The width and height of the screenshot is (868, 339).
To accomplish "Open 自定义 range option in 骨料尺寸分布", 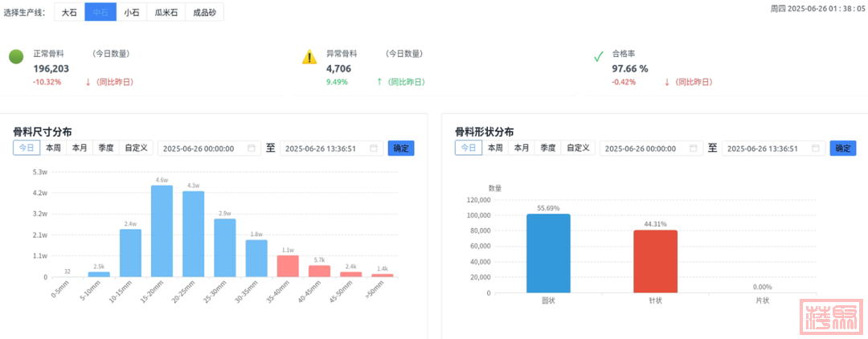I will tap(135, 148).
